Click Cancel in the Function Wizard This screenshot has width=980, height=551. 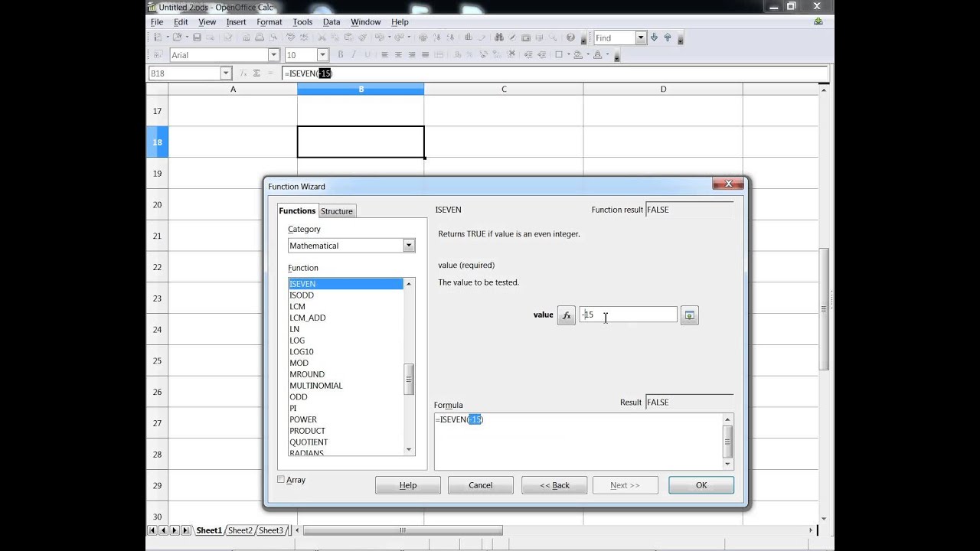point(481,485)
